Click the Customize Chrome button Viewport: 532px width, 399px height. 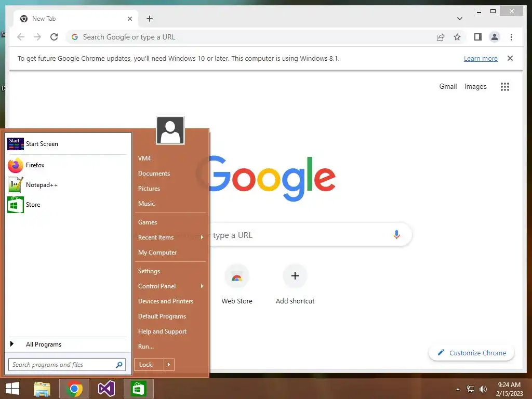tap(471, 353)
